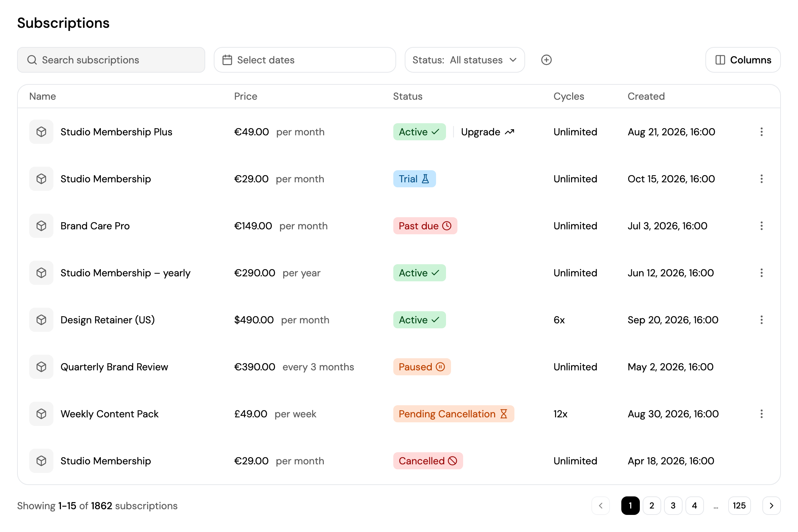The image size is (798, 532).
Task: Click the Trial status badge
Action: point(414,179)
